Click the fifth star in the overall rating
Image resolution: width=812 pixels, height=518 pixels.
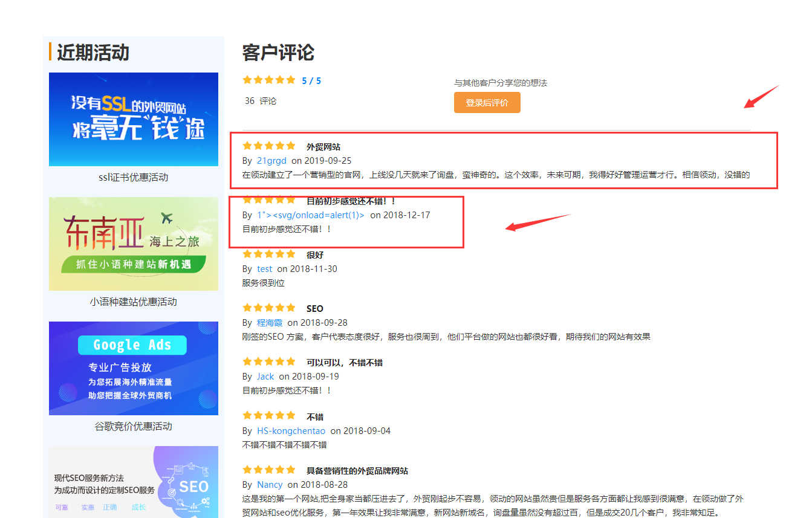click(x=291, y=79)
